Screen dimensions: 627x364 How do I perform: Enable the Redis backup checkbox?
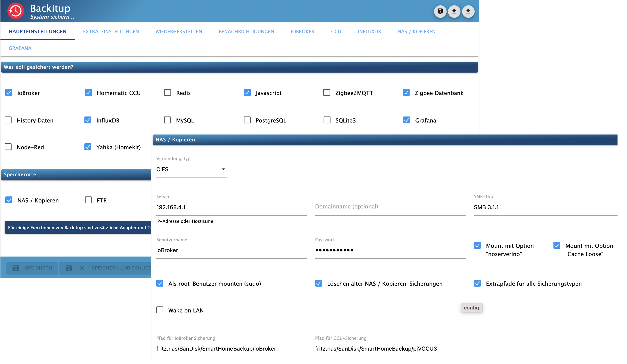pos(168,93)
